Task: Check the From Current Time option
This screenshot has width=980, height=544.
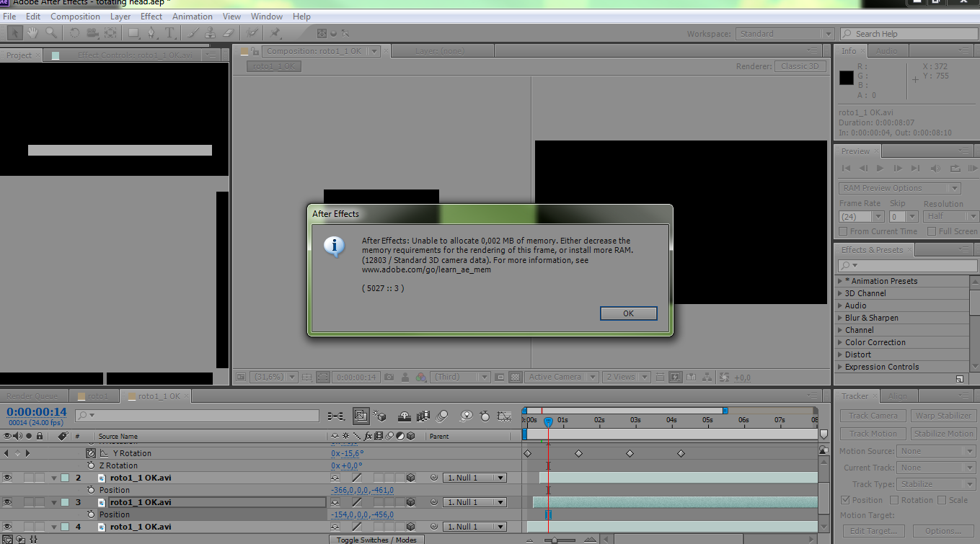Action: pos(843,231)
